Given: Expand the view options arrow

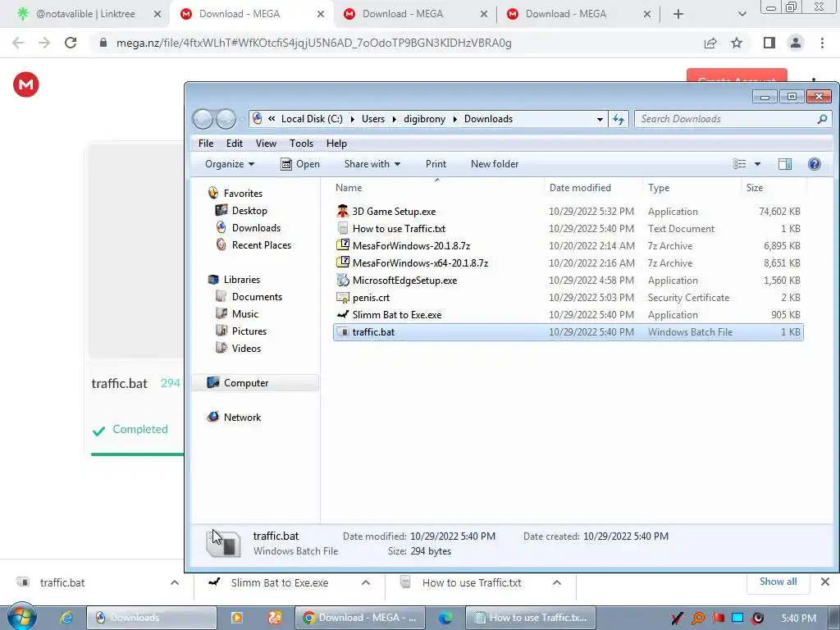Looking at the screenshot, I should coord(757,164).
